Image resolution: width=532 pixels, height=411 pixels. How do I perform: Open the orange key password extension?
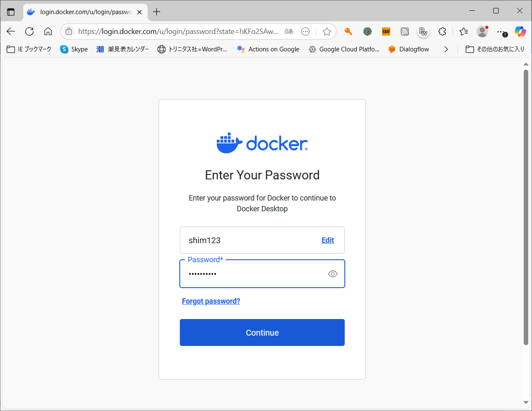(348, 31)
